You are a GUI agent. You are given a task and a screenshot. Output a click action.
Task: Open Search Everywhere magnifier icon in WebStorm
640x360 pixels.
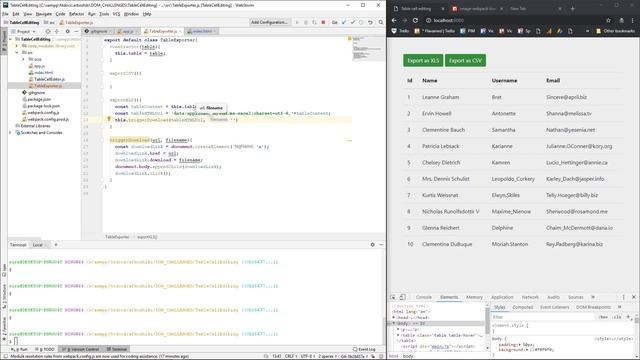click(381, 22)
